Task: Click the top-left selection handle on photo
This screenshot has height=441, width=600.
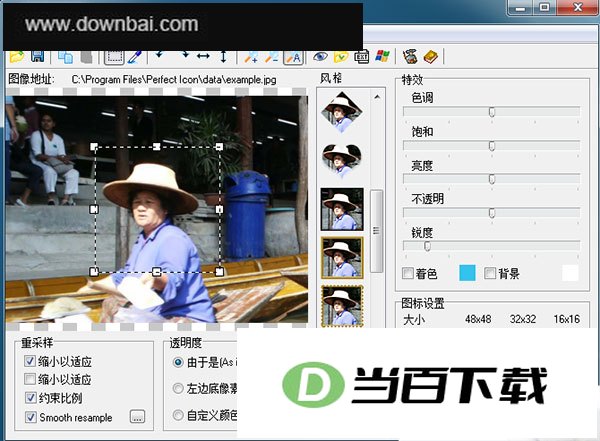Action: 94,147
